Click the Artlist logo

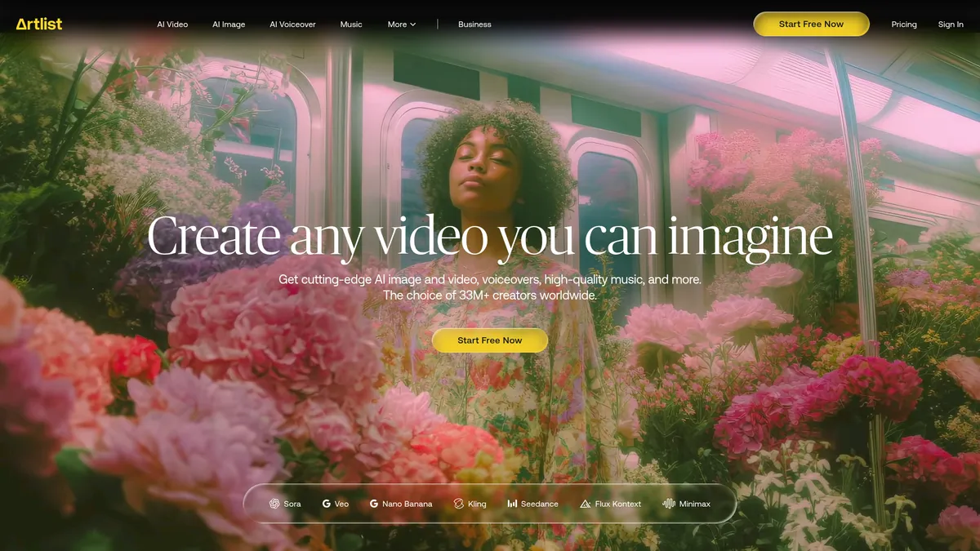39,24
